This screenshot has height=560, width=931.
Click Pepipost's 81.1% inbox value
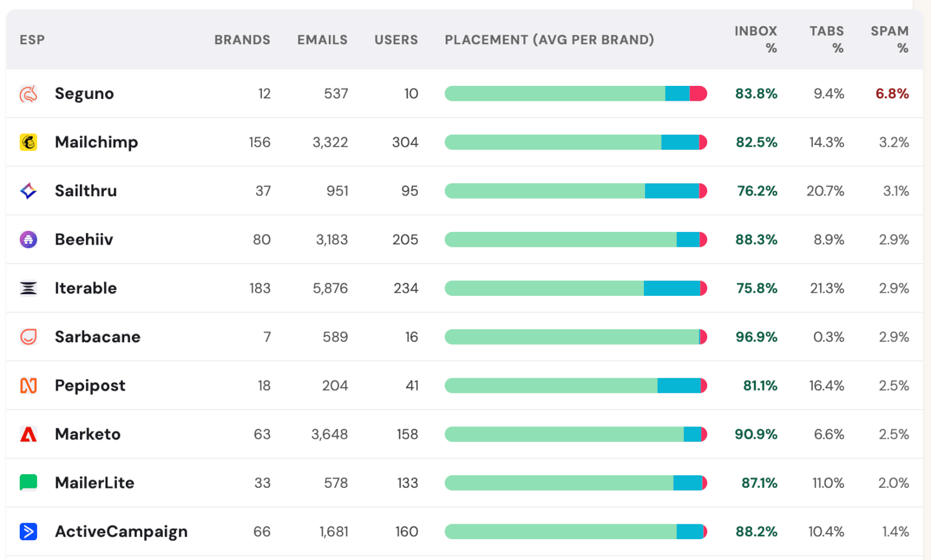coord(760,386)
